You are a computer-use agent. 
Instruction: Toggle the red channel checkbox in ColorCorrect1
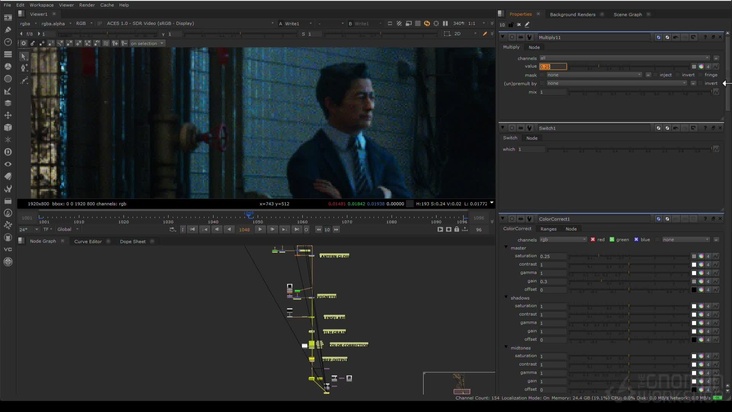point(593,239)
